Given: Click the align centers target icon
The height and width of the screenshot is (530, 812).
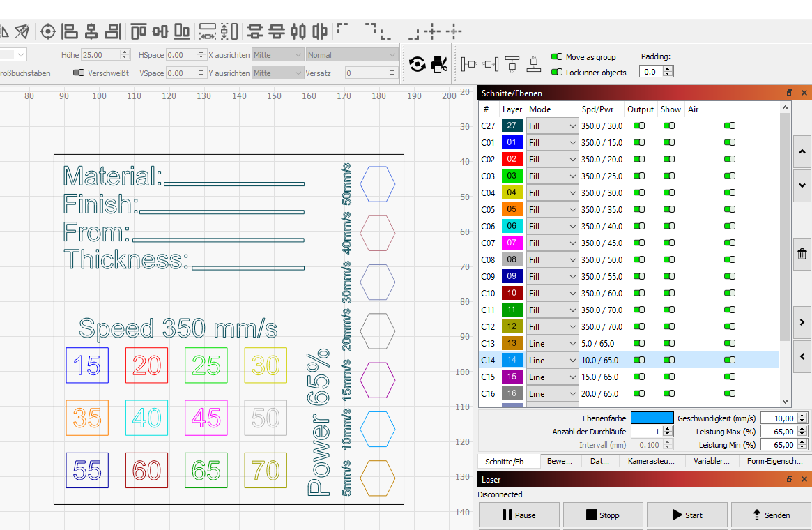Looking at the screenshot, I should pos(47,31).
